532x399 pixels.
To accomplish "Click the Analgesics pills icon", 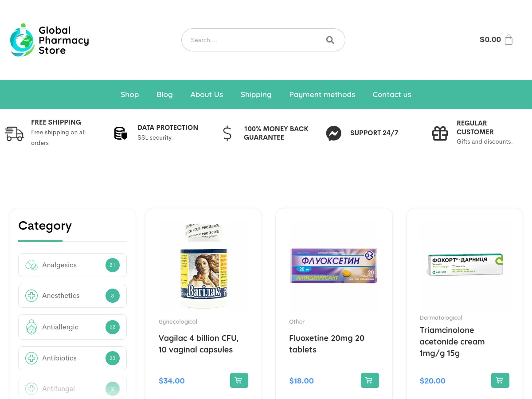I will (x=31, y=265).
